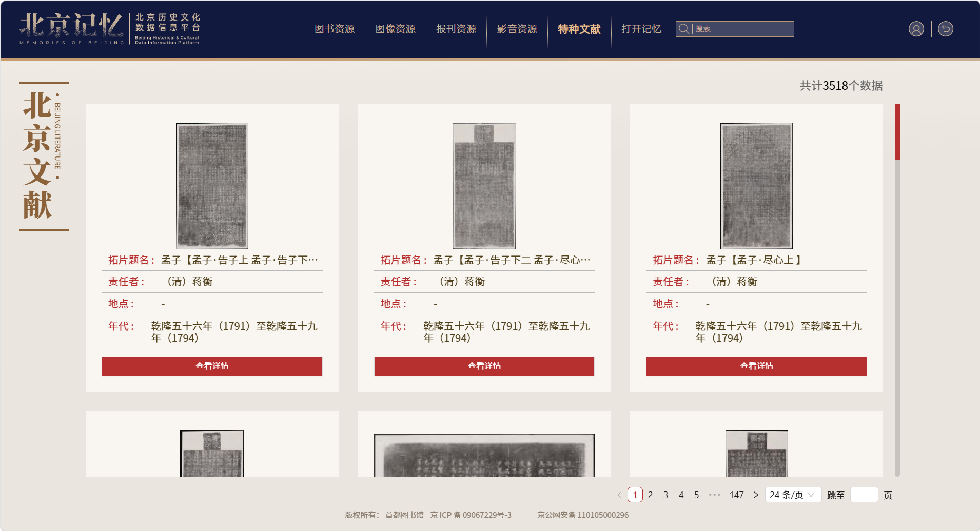This screenshot has height=531, width=980.
Task: Select the 特种文献 navigation tab
Action: 579,29
